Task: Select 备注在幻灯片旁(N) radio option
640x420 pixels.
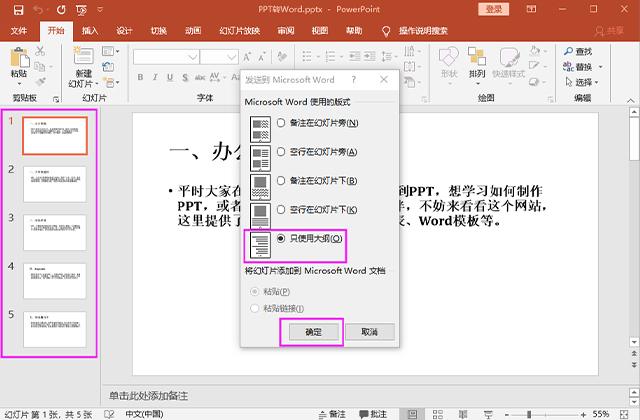Action: pos(281,122)
